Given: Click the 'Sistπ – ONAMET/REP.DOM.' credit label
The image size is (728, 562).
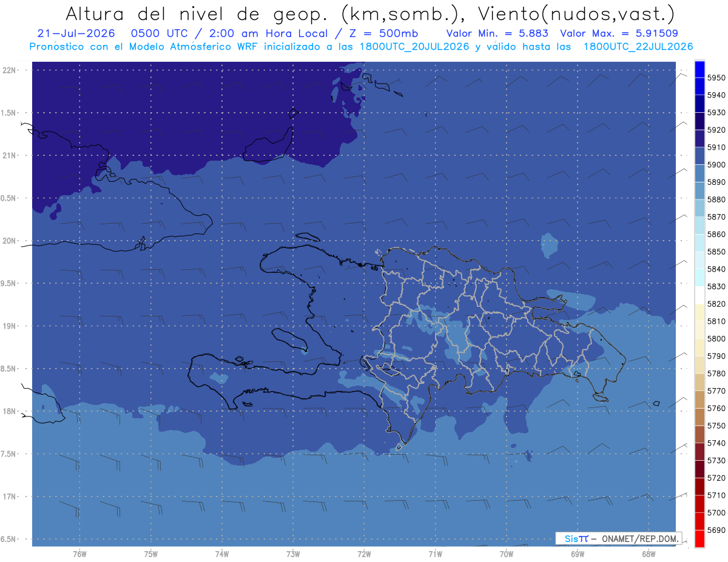Looking at the screenshot, I should (618, 538).
